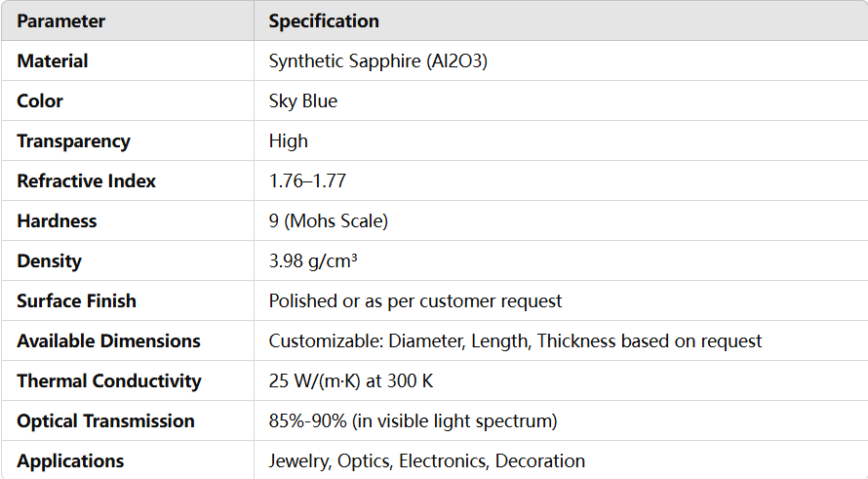The height and width of the screenshot is (479, 868).
Task: Select the 1.76–1.77 value cell
Action: click(307, 180)
